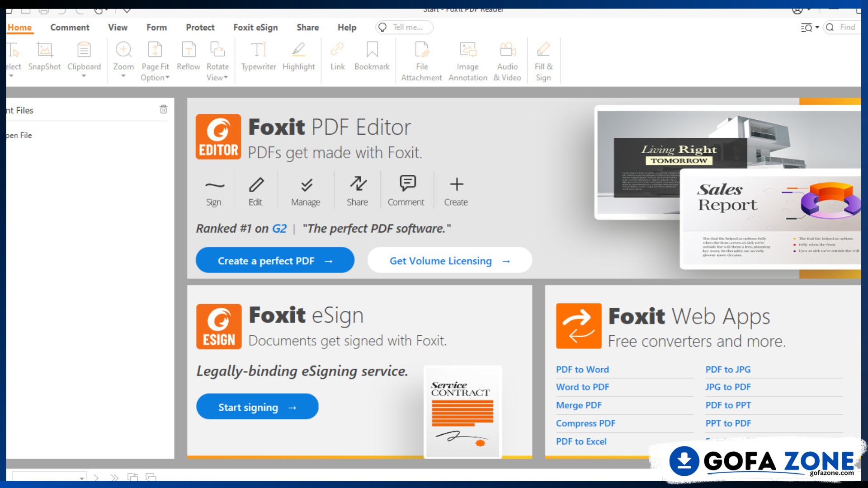Choose the Audio & Video tool

[507, 61]
